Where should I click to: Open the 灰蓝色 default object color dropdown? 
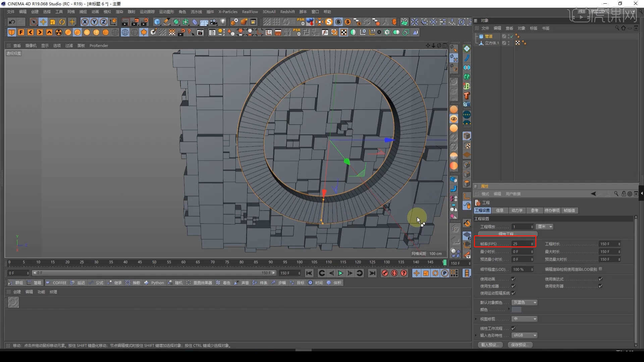click(524, 302)
